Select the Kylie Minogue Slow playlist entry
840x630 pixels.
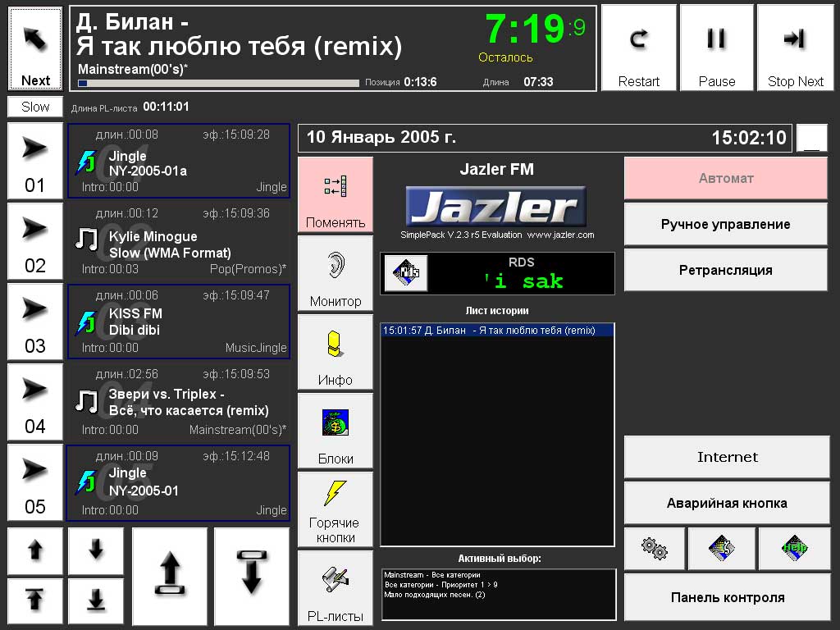tap(178, 241)
